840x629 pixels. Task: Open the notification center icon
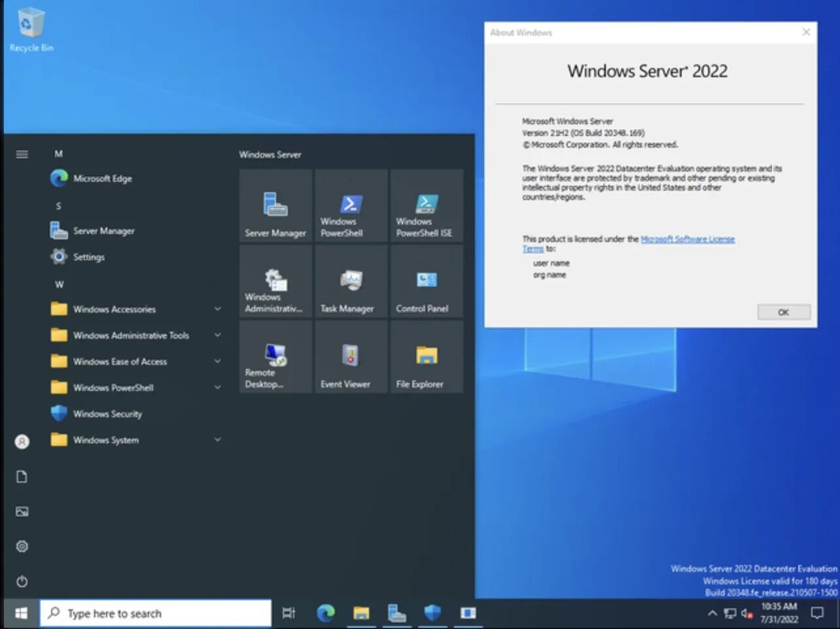[817, 613]
